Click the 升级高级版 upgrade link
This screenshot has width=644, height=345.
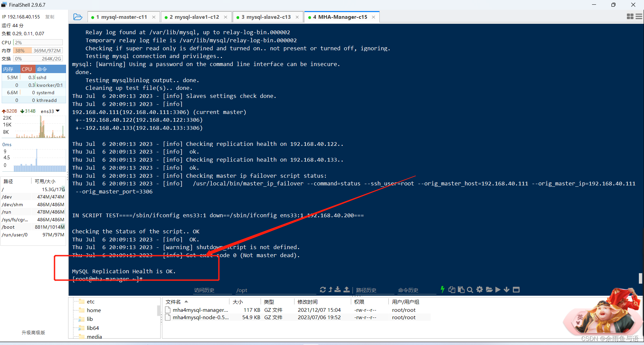(33, 333)
